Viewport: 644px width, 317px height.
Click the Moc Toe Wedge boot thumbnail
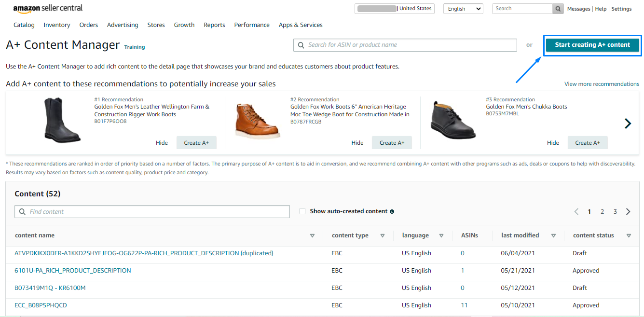[257, 121]
